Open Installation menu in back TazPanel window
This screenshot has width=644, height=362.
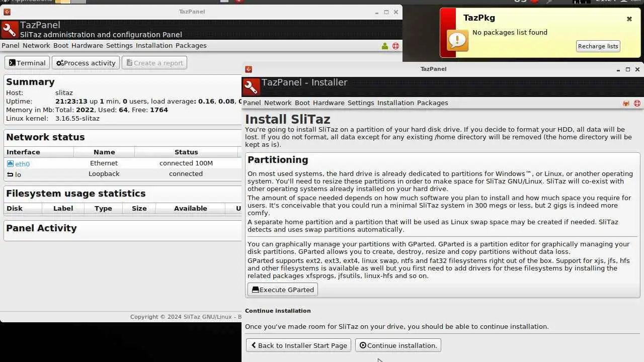click(x=154, y=45)
